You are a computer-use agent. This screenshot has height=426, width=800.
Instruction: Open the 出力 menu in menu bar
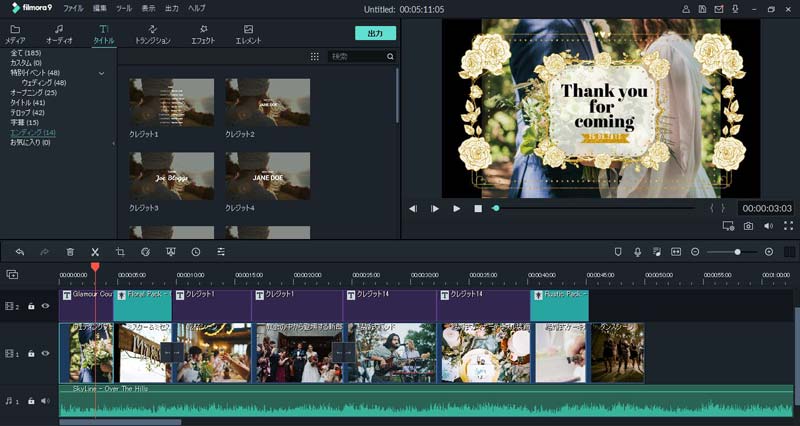(x=172, y=9)
